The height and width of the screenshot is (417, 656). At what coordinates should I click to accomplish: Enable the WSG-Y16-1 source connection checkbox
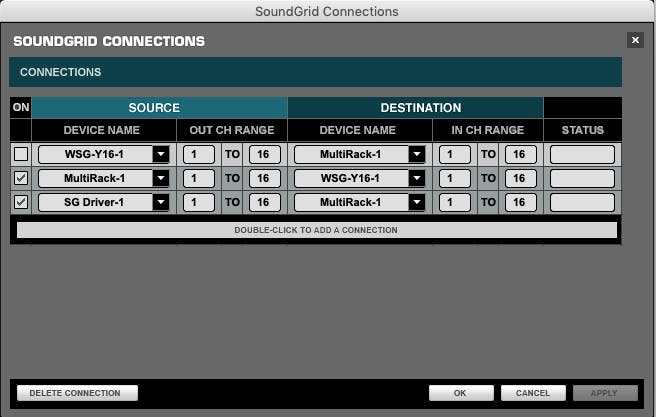(21, 154)
